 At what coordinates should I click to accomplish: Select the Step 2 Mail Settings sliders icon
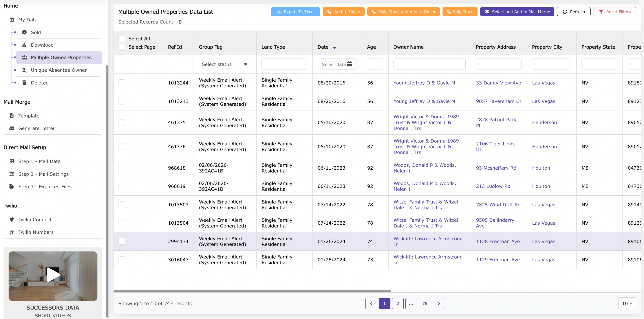(x=11, y=174)
